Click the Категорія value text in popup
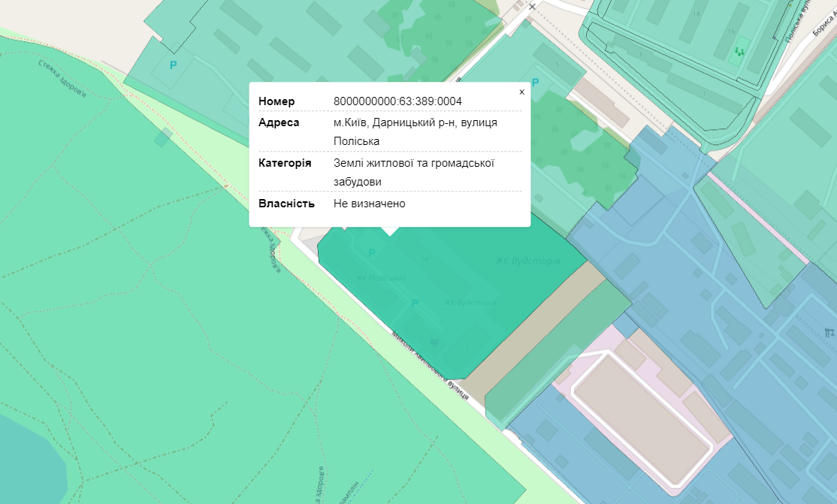 [x=413, y=162]
